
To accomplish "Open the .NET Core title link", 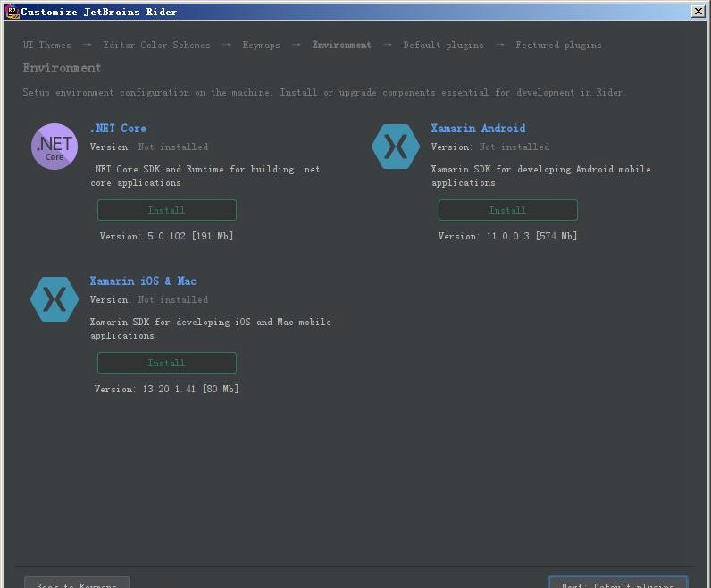I will [118, 129].
